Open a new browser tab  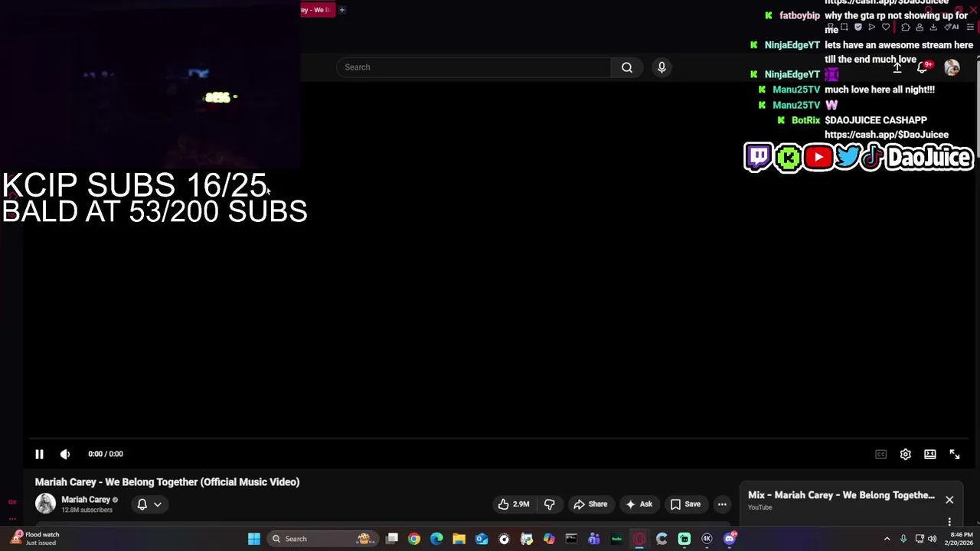[342, 10]
